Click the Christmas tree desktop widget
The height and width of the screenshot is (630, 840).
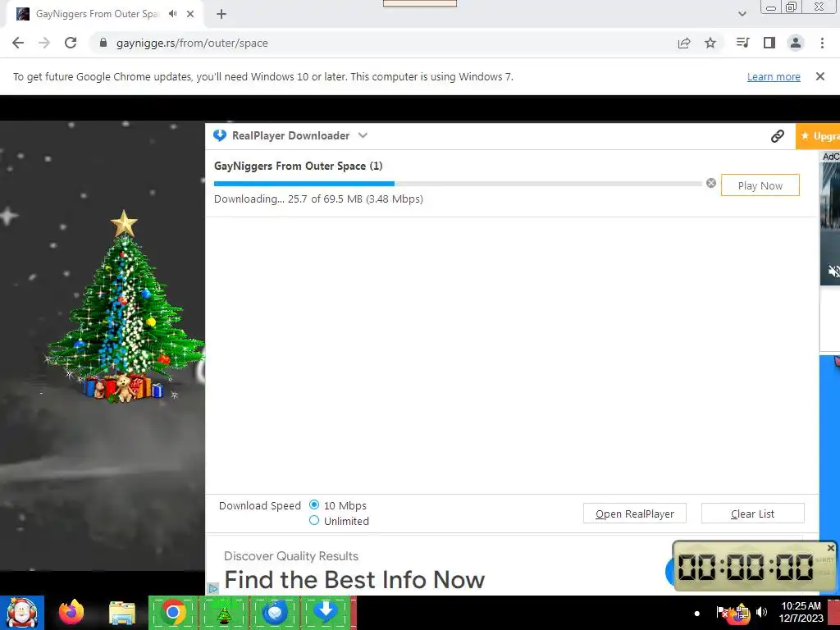point(125,308)
